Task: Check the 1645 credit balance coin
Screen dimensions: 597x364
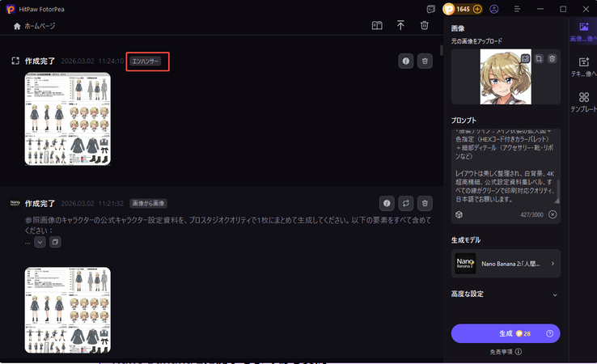Action: [449, 9]
